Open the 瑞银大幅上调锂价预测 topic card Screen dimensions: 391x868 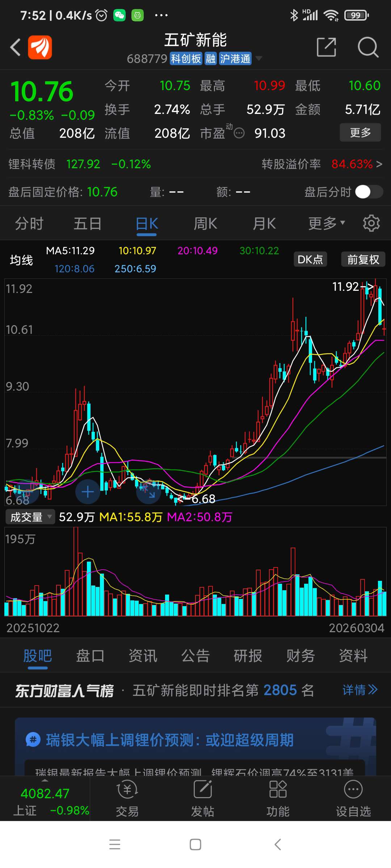[x=195, y=746]
